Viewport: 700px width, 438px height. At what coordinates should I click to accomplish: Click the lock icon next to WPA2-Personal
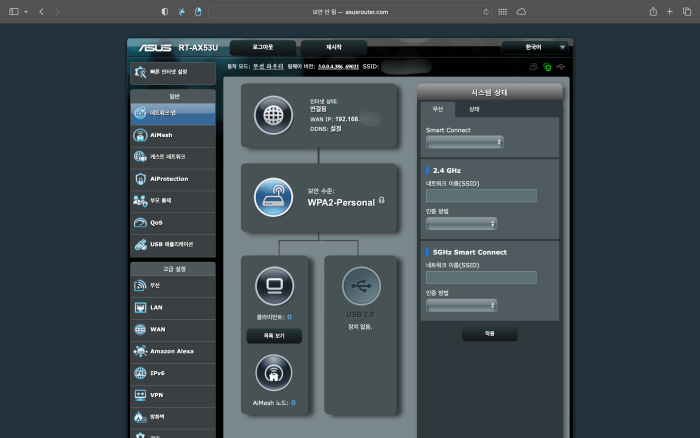coord(382,200)
